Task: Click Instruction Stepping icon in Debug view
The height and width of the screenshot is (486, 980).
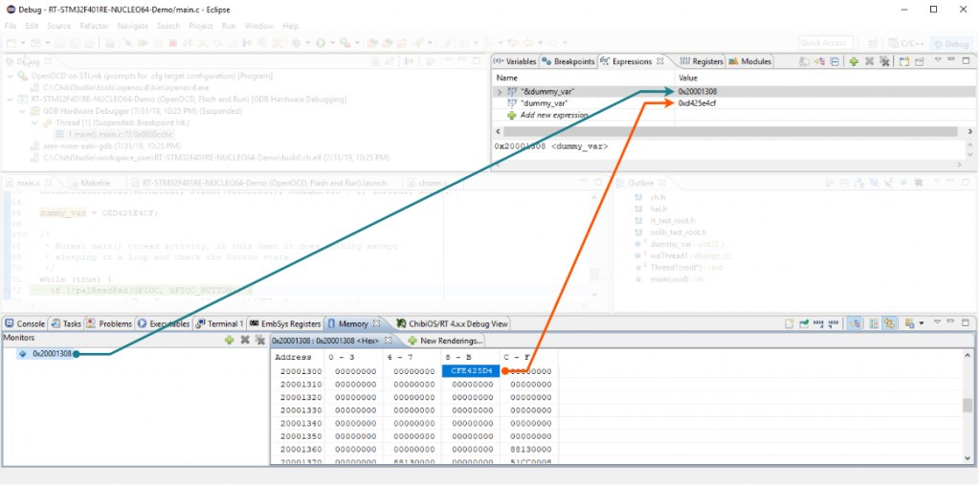Action: pos(409,61)
